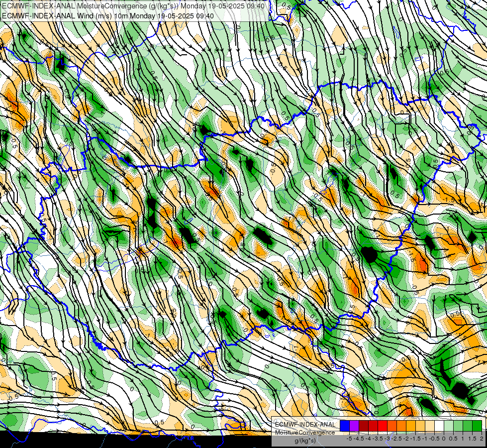The image size is (487, 448).
Task: Click the '-1' legend scale label
Action: pyautogui.click(x=425, y=439)
